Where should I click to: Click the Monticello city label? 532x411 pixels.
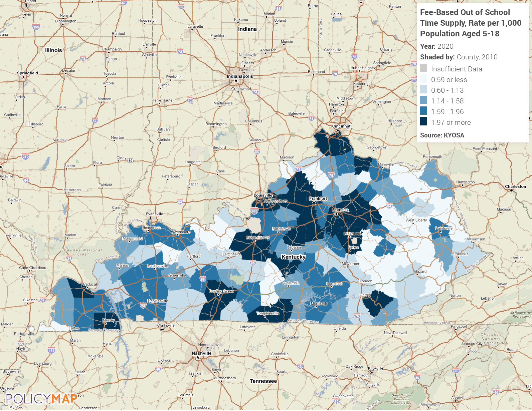tap(319, 304)
